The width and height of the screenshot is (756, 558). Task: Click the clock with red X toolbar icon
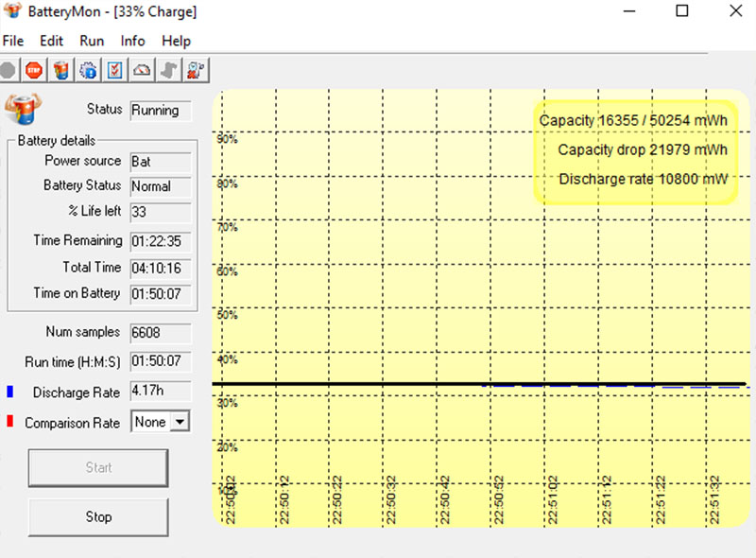[196, 71]
